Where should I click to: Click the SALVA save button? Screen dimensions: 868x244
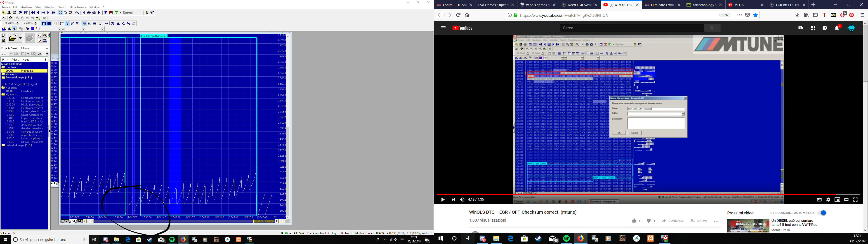(699, 221)
